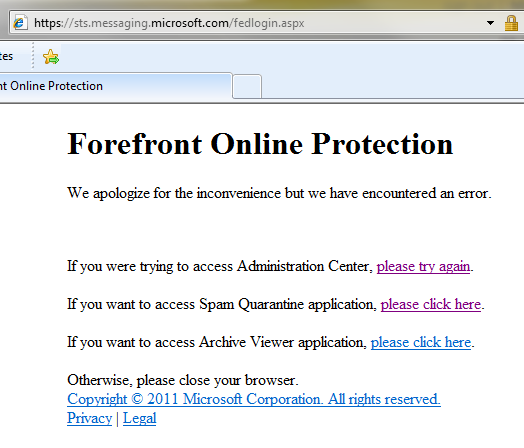This screenshot has height=448, width=524.
Task: Expand the address bar dropdown arrow
Action: [490, 23]
